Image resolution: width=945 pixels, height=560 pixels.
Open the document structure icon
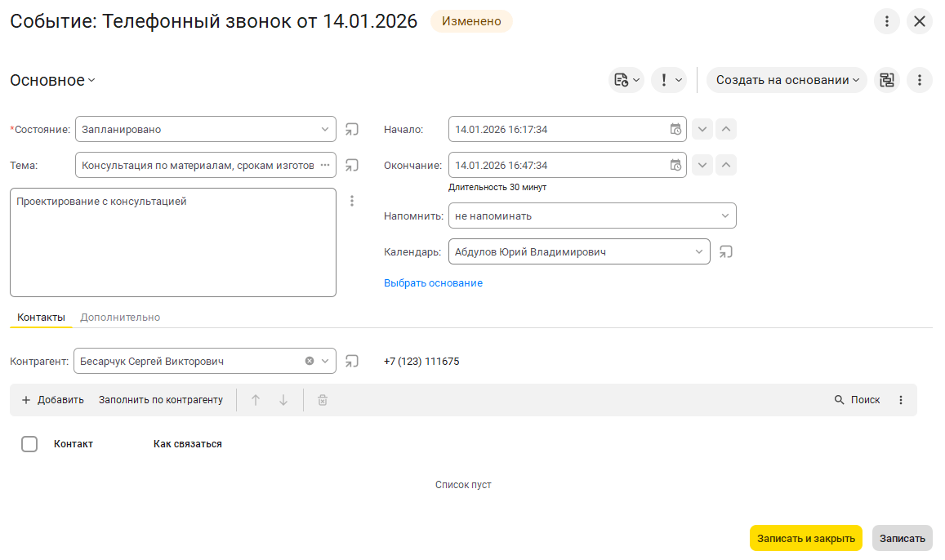point(886,80)
